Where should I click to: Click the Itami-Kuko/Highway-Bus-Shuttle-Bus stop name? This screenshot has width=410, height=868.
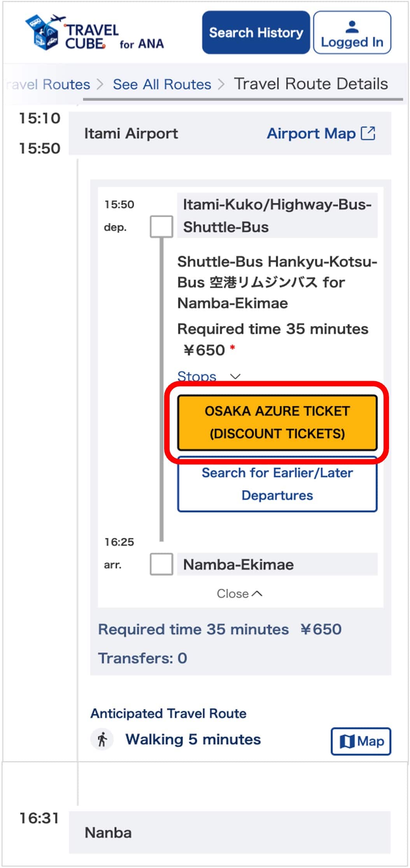click(277, 215)
